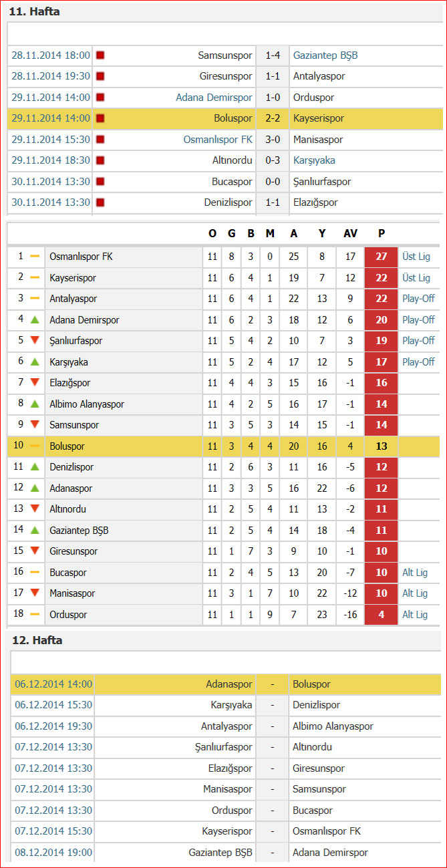Click green up arrow beside Adana Demirspor

click(x=35, y=320)
